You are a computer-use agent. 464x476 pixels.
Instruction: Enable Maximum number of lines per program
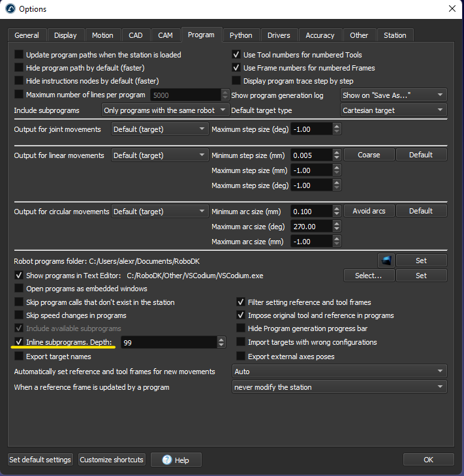tap(19, 95)
